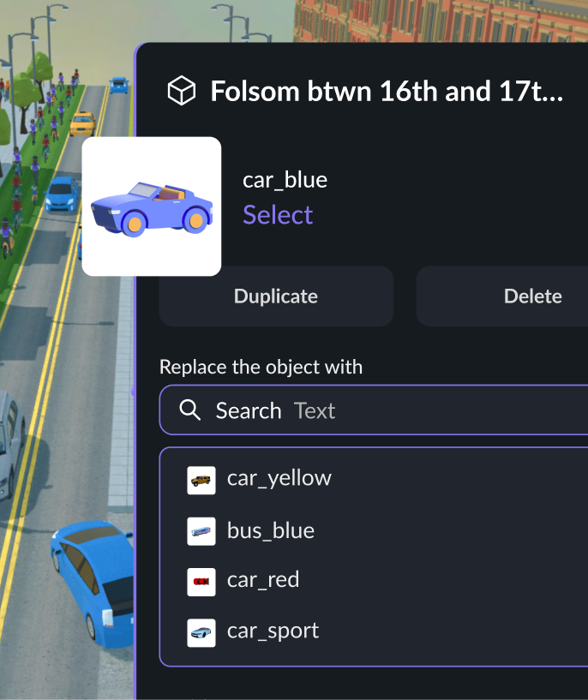Select the distant blue car at road's far end
The image size is (588, 700).
pyautogui.click(x=119, y=85)
